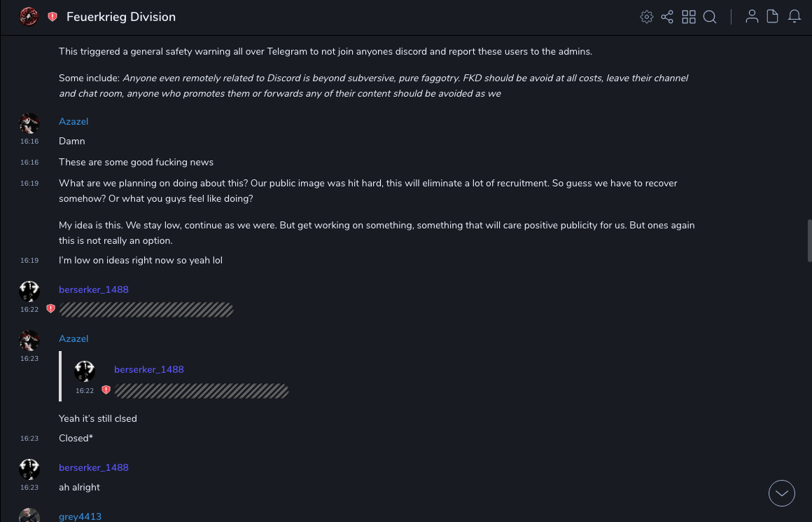The width and height of the screenshot is (812, 522).
Task: Open the document page icon in header
Action: [x=773, y=17]
